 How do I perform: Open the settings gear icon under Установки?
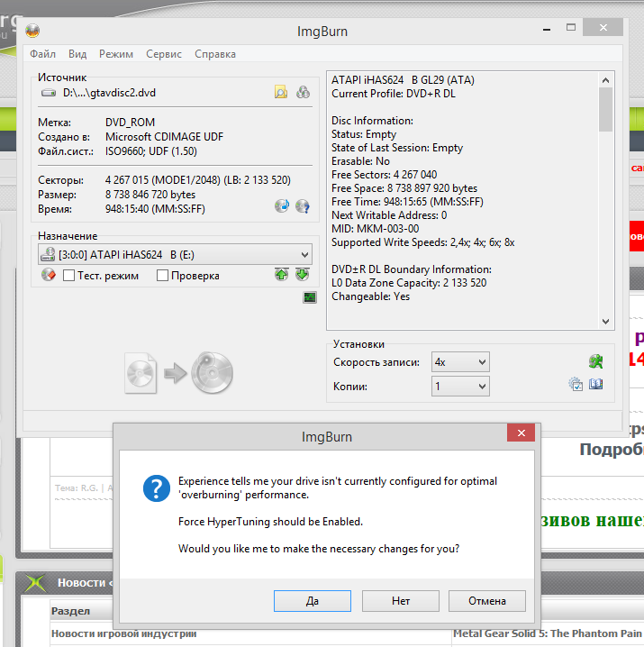576,384
